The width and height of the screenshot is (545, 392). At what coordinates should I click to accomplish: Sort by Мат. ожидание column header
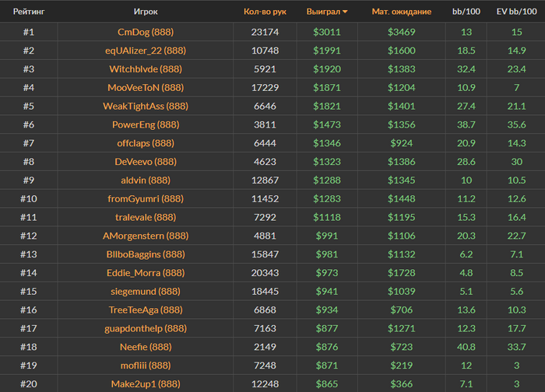click(402, 12)
